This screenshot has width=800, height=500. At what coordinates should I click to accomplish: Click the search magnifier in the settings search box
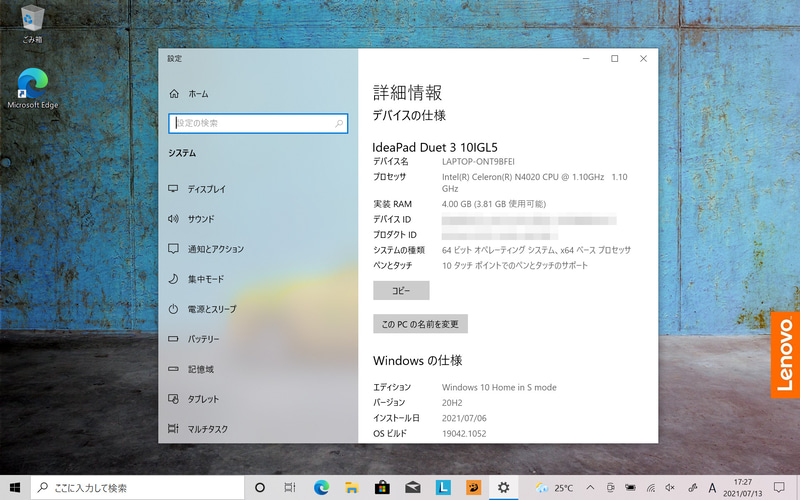[x=339, y=123]
